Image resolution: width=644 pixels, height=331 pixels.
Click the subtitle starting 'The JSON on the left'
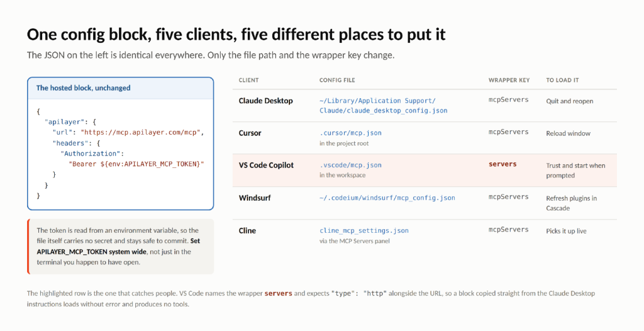point(211,55)
